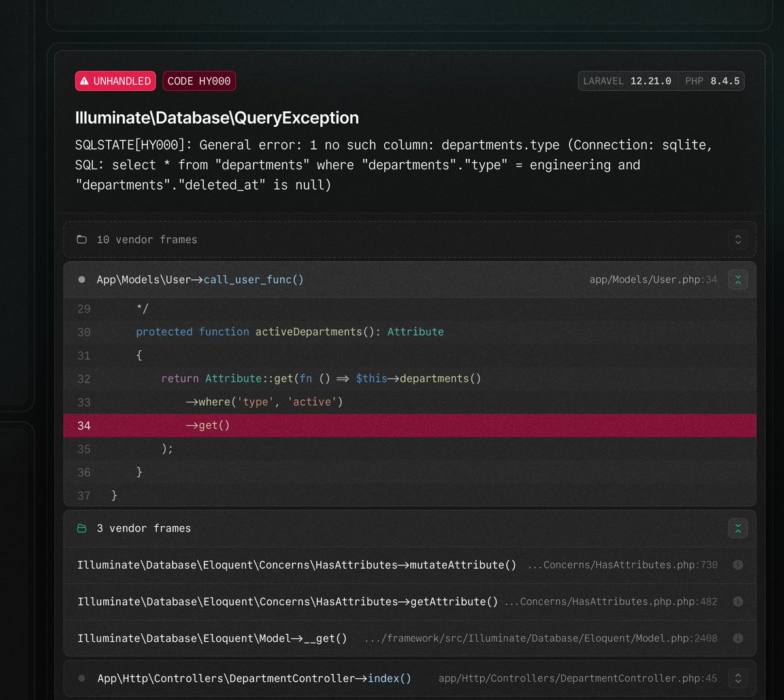Collapse the 3 vendor frames group
The image size is (784, 700).
point(738,528)
